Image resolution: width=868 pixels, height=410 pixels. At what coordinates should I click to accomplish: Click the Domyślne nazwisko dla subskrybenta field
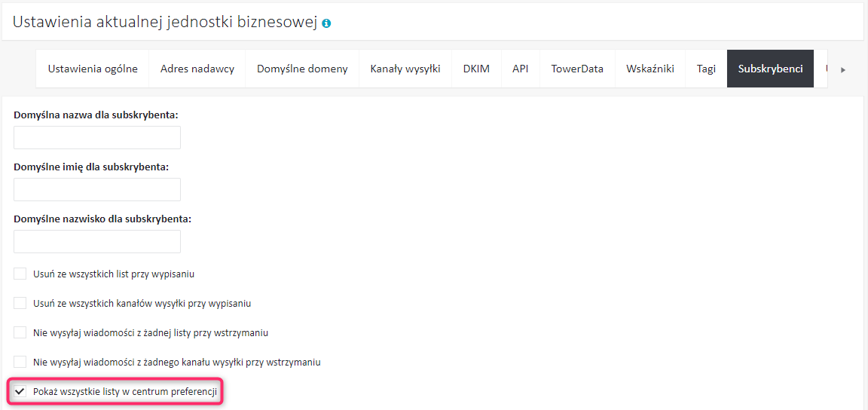click(x=97, y=241)
